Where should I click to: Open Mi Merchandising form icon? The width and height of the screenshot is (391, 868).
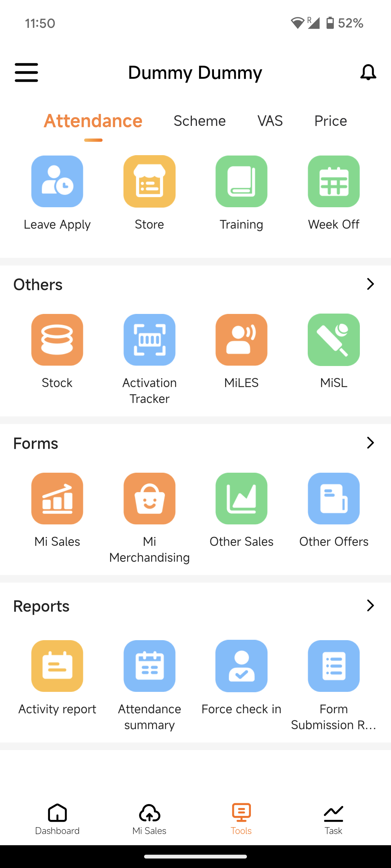tap(149, 499)
